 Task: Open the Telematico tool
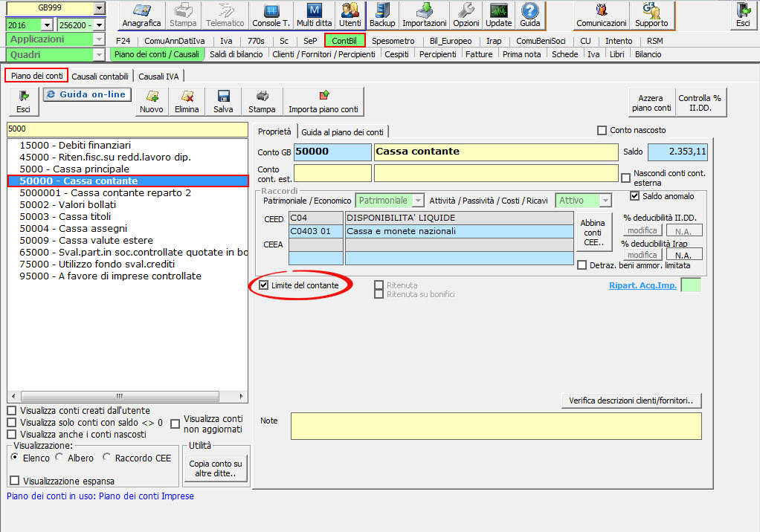pyautogui.click(x=225, y=16)
